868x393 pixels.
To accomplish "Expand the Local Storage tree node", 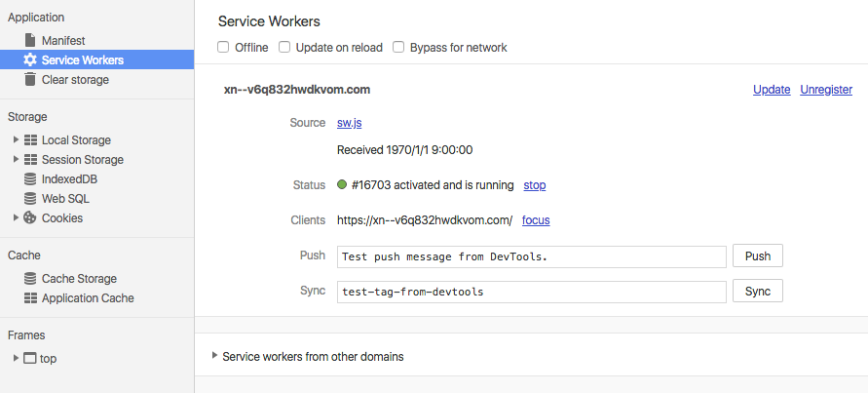I will coord(16,139).
